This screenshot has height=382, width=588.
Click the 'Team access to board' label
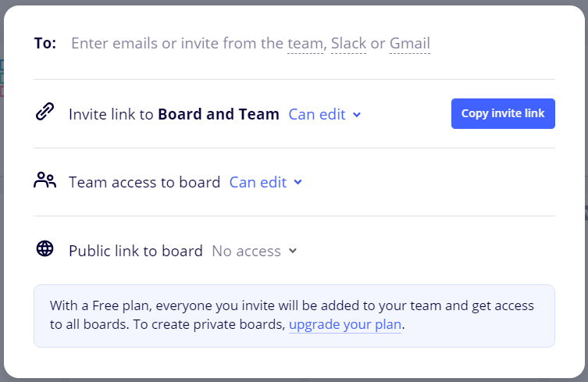click(x=144, y=182)
